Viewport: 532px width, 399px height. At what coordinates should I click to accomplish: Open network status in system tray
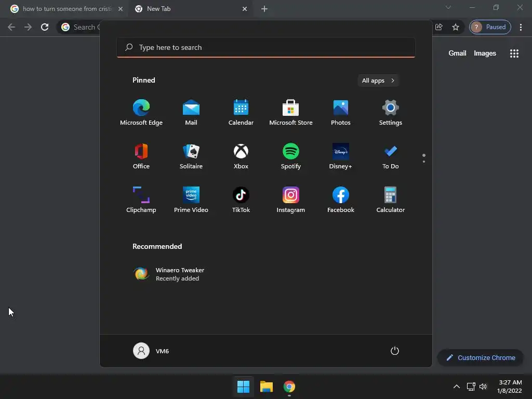tap(471, 387)
